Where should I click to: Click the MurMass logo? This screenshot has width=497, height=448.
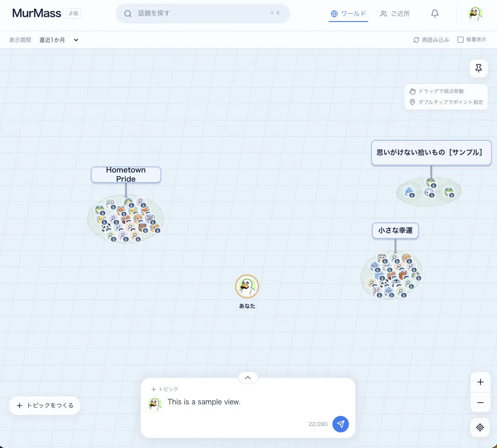pyautogui.click(x=37, y=13)
